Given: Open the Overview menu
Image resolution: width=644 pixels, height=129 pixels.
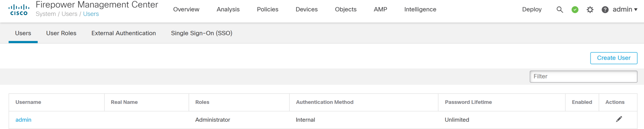Looking at the screenshot, I should point(186,10).
